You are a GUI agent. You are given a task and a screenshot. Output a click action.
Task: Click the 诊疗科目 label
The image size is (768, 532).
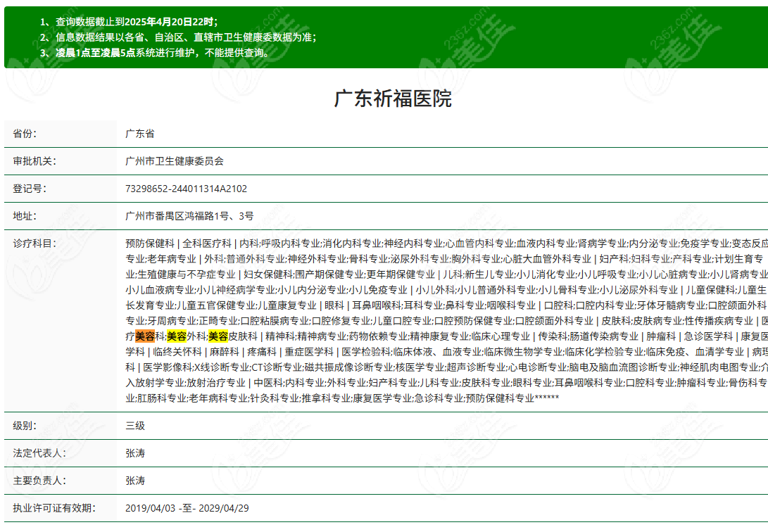[34, 243]
